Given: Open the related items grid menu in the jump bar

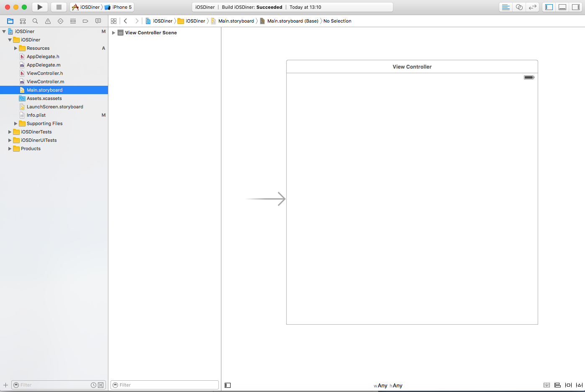Looking at the screenshot, I should 113,21.
